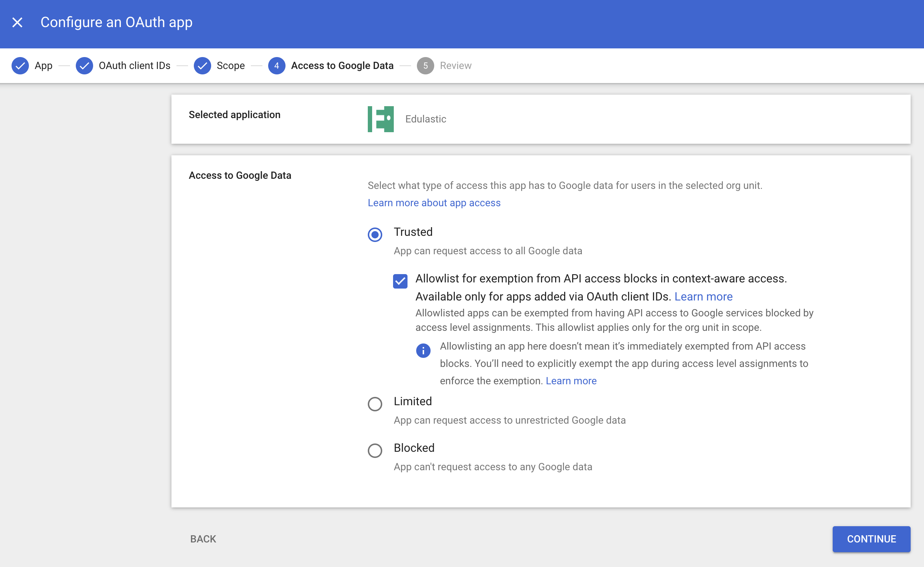This screenshot has width=924, height=567.
Task: Select the Blocked radio button
Action: pyautogui.click(x=375, y=451)
